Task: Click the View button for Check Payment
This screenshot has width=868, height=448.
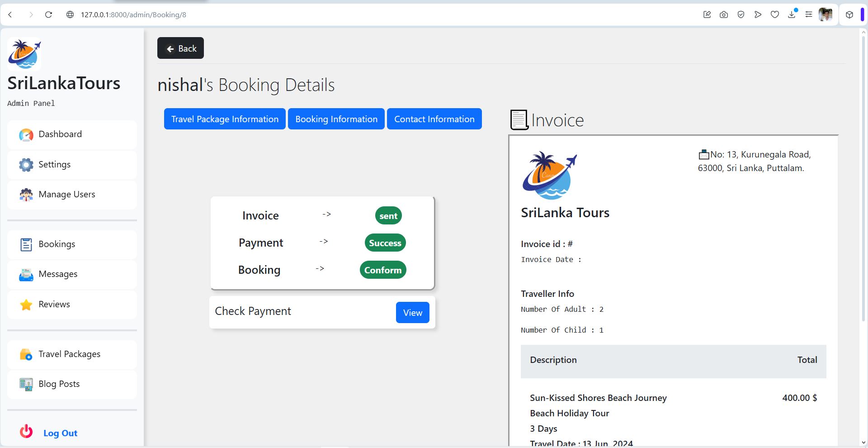Action: 413,313
